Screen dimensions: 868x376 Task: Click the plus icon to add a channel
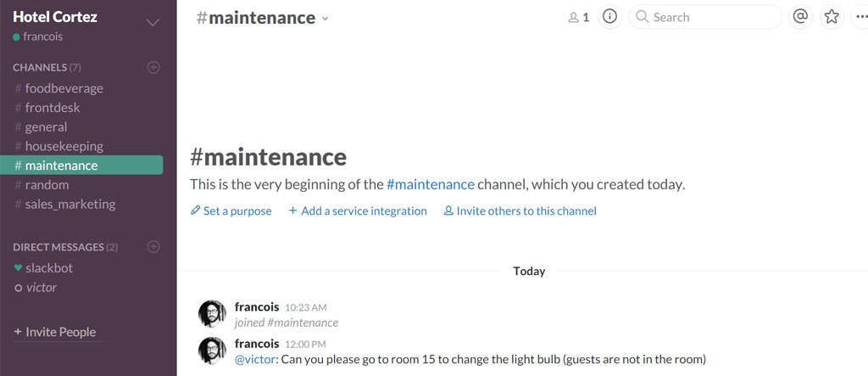[x=153, y=67]
